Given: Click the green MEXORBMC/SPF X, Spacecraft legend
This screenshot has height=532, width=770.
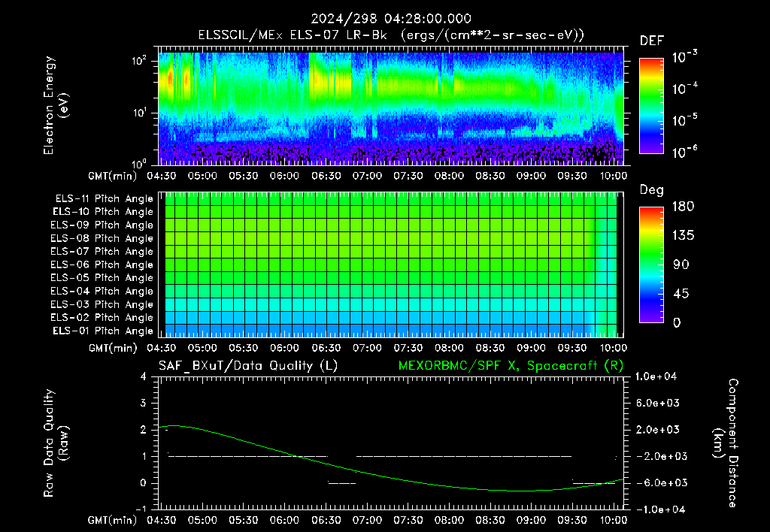Looking at the screenshot, I should 511,366.
